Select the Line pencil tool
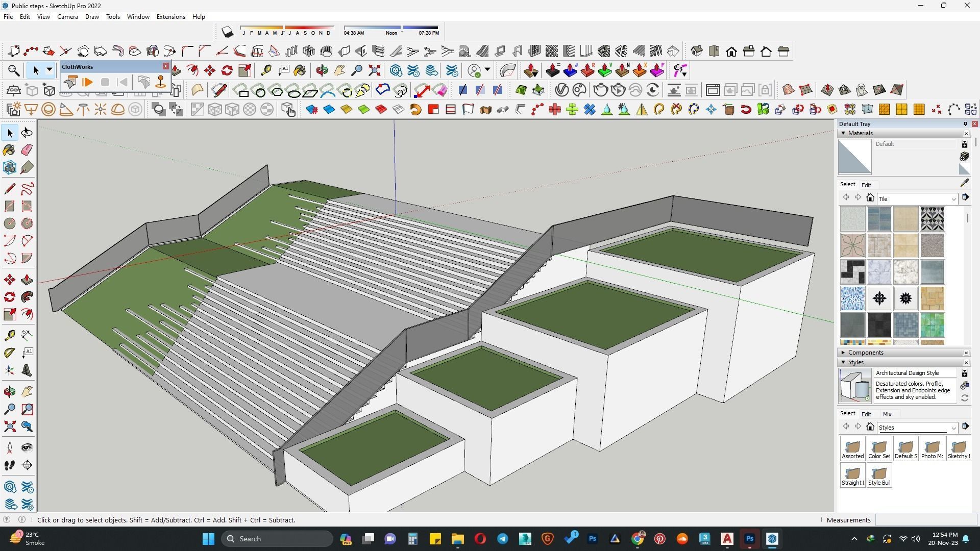 (10, 189)
